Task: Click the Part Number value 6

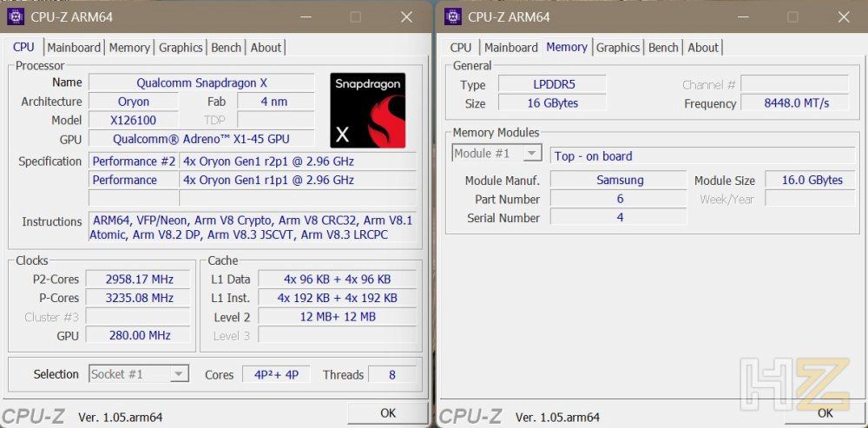Action: click(x=618, y=199)
